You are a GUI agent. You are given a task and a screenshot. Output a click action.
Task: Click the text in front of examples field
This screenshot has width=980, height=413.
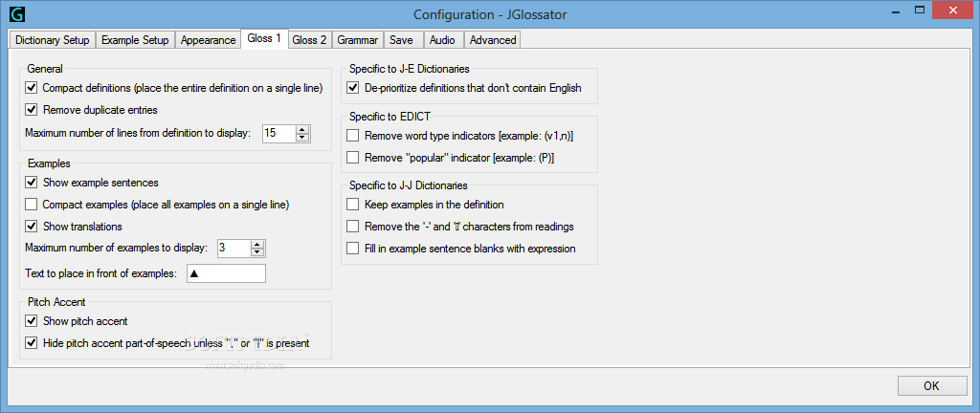pyautogui.click(x=226, y=273)
